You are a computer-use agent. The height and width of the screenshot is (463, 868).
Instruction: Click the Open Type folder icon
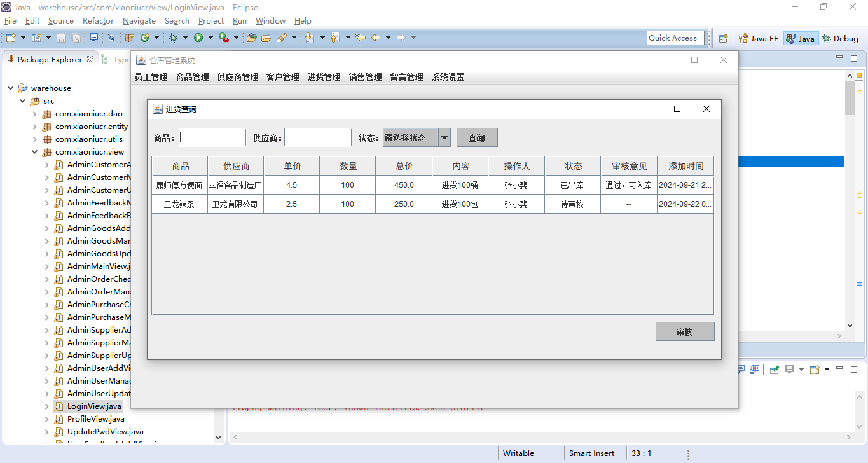pos(251,38)
